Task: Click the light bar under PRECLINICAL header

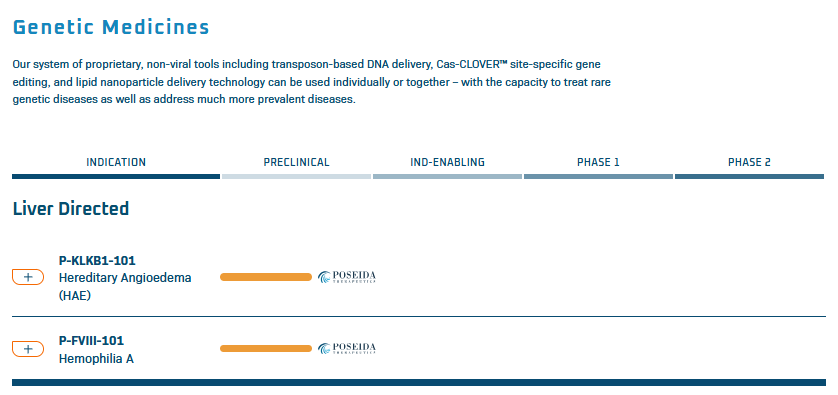Action: pyautogui.click(x=297, y=176)
